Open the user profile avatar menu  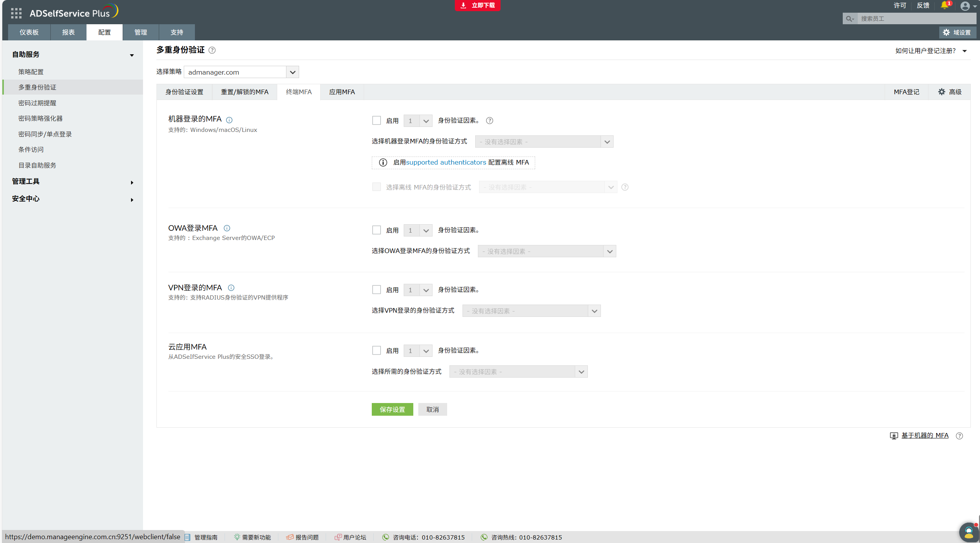pos(965,6)
